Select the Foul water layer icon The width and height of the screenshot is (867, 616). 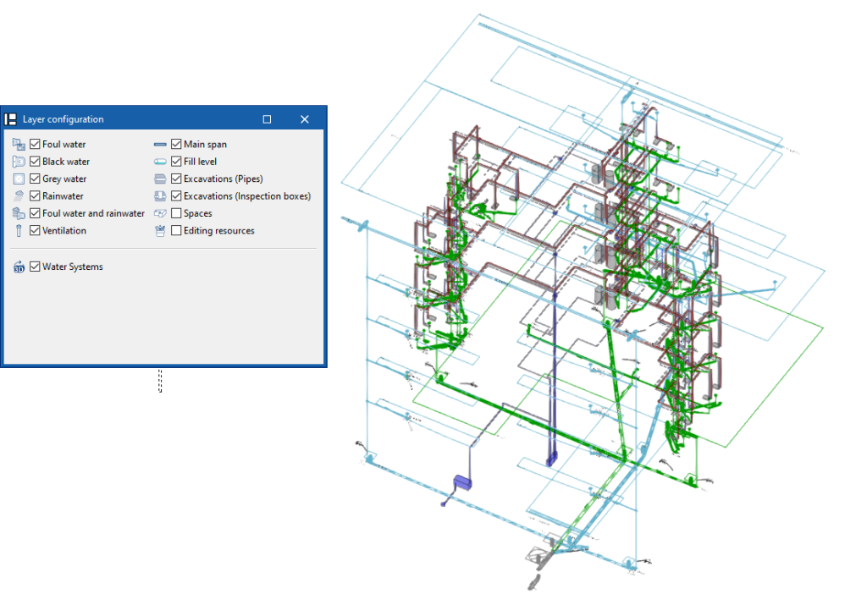point(18,143)
